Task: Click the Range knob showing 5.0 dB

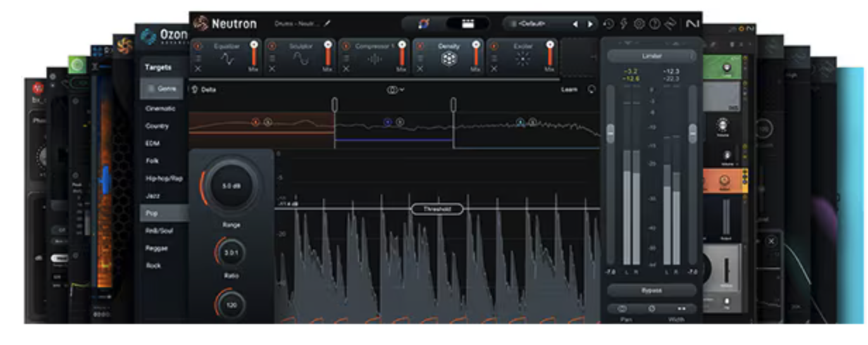Action: (231, 186)
